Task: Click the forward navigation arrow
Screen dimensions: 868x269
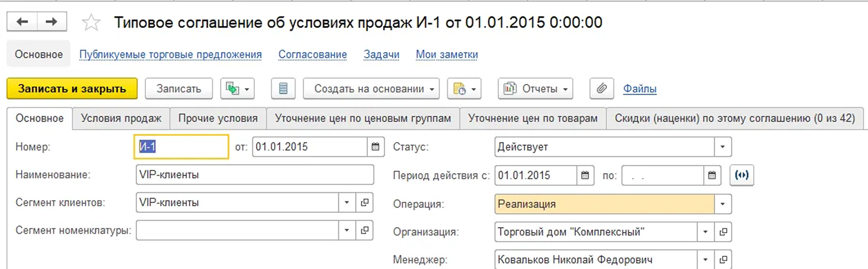Action: click(x=52, y=22)
